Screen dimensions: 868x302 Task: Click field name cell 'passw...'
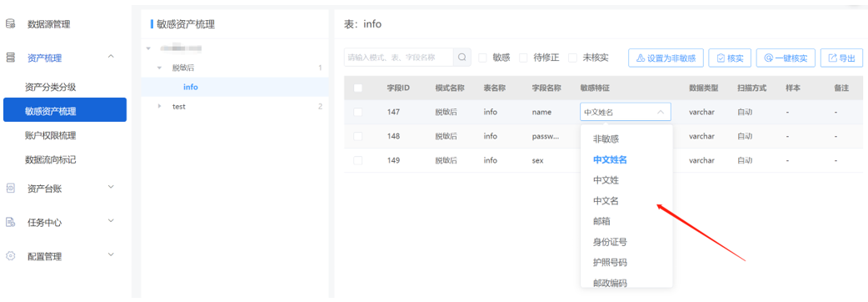click(546, 136)
